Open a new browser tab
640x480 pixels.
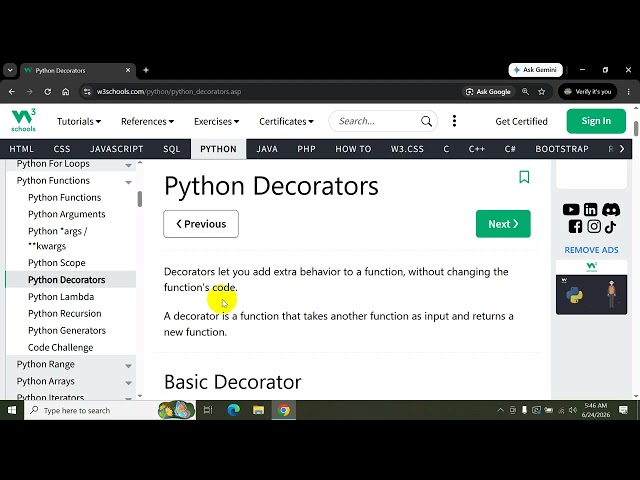point(146,70)
